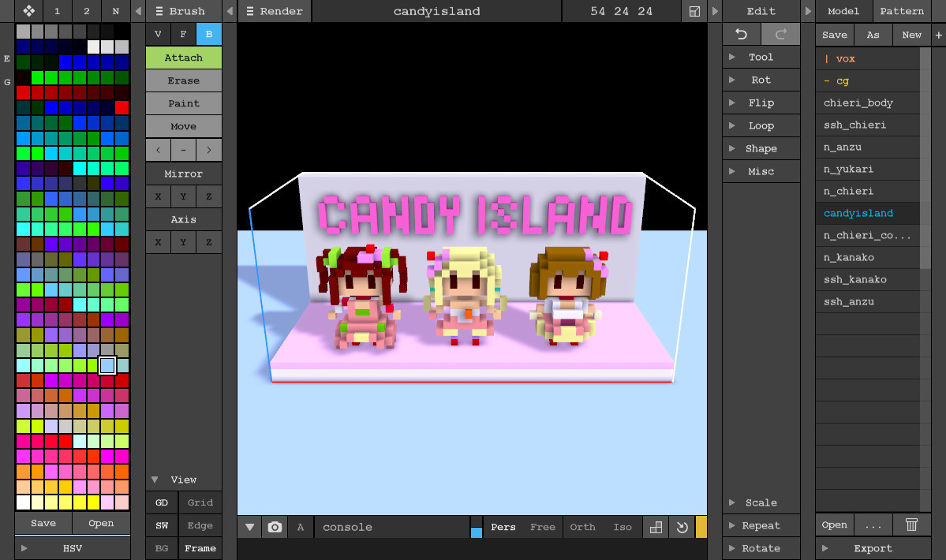Select the Pers camera mode
The height and width of the screenshot is (560, 946).
[x=503, y=527]
